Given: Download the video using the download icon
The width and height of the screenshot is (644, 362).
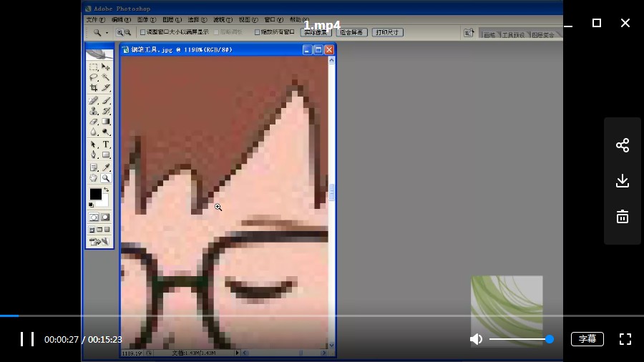Looking at the screenshot, I should 623,181.
